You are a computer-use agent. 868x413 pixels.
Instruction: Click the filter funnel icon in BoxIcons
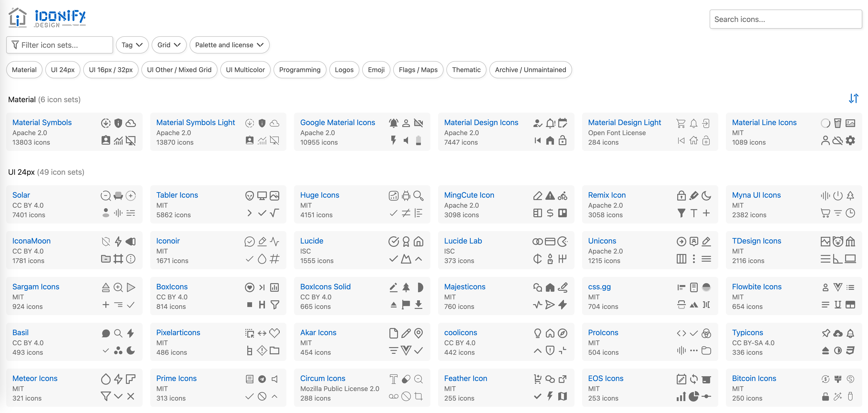[275, 305]
